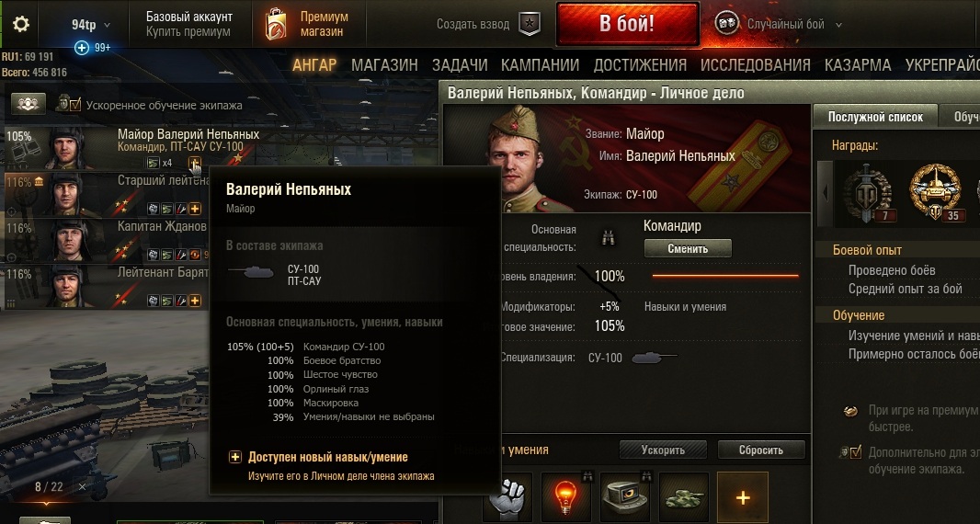
Task: Click the orange proficiency level progress bar
Action: coord(725,275)
